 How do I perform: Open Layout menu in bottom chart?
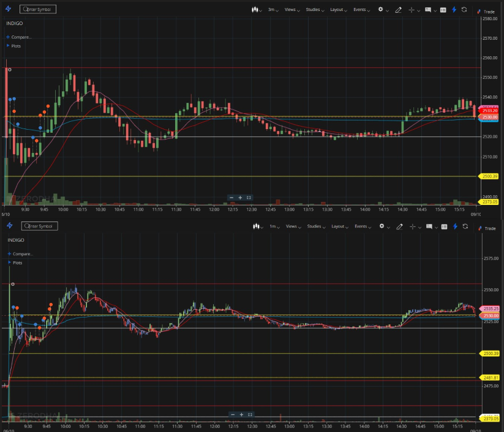tap(340, 226)
